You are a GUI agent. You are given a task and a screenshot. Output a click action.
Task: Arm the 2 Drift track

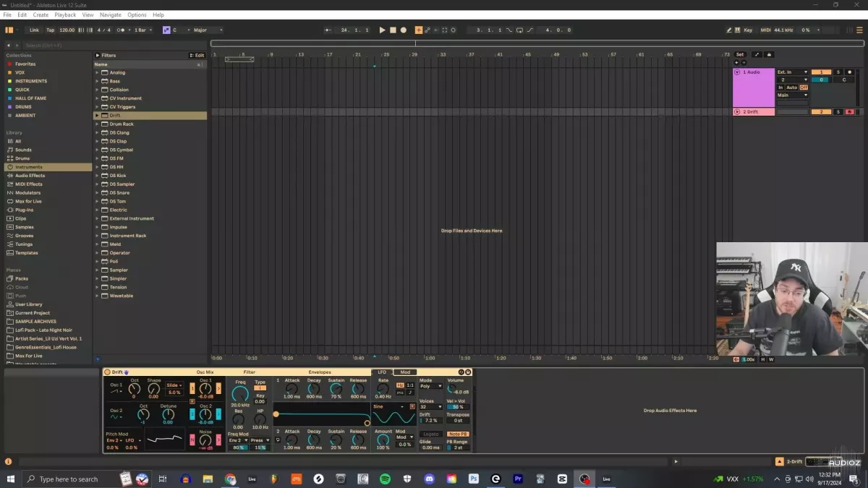849,112
